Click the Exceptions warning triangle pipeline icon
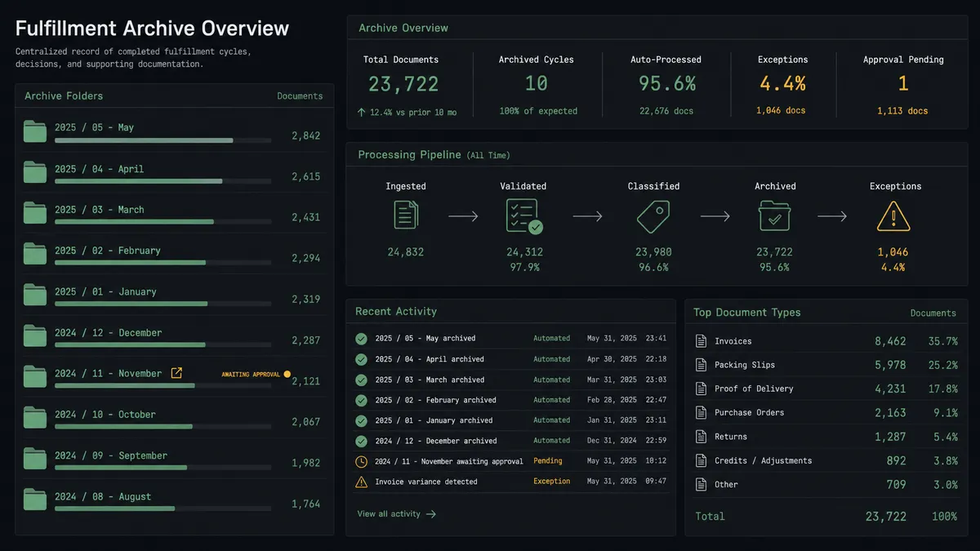This screenshot has width=980, height=551. [893, 216]
